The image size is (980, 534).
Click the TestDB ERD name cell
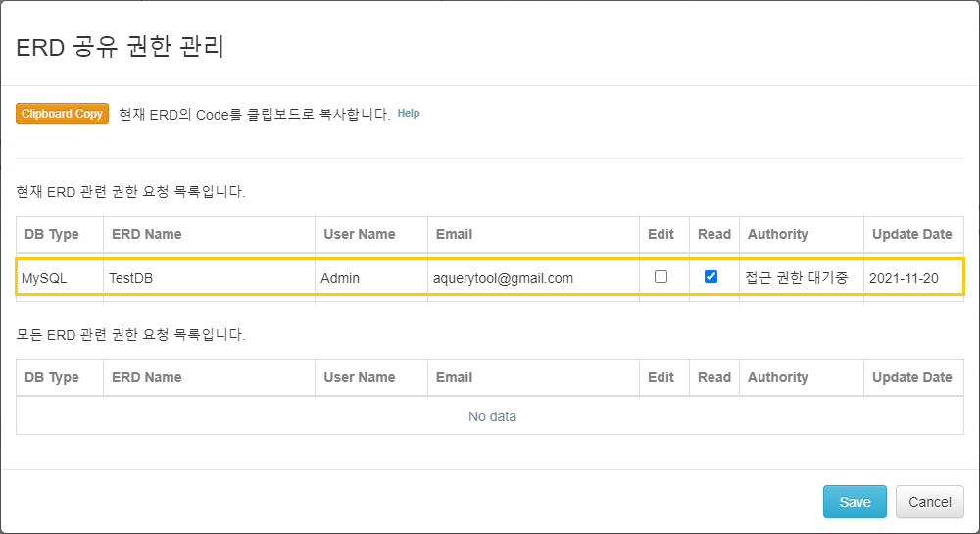point(131,278)
